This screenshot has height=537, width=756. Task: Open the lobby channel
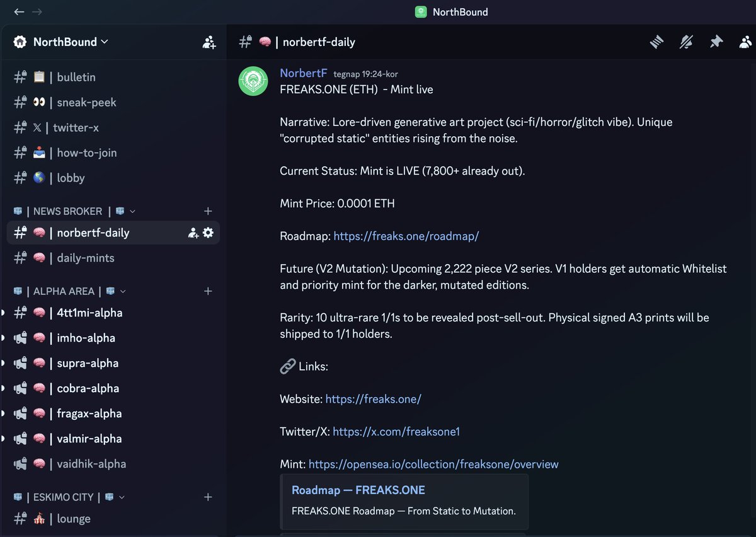coord(113,178)
